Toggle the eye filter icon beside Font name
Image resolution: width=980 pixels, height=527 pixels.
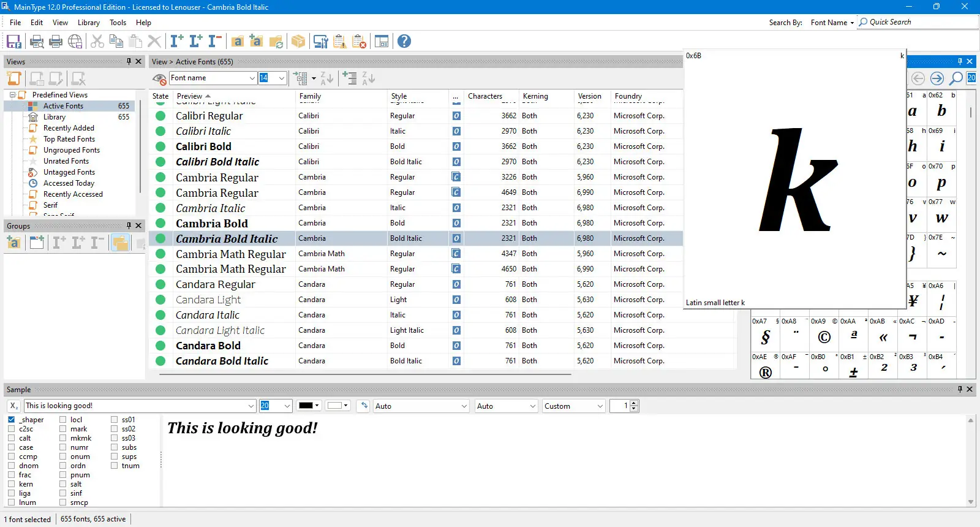tap(160, 78)
